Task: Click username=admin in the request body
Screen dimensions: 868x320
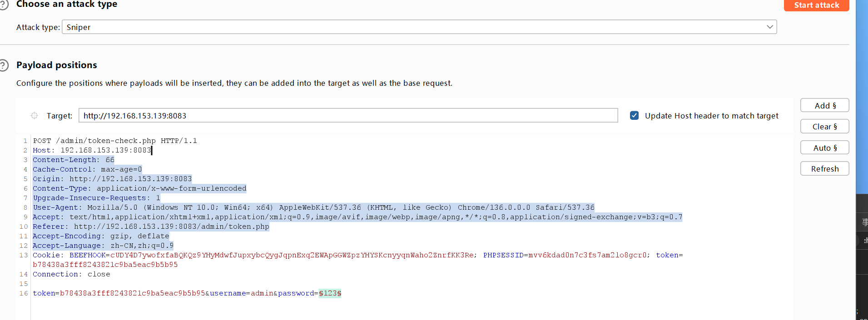Action: [241, 293]
